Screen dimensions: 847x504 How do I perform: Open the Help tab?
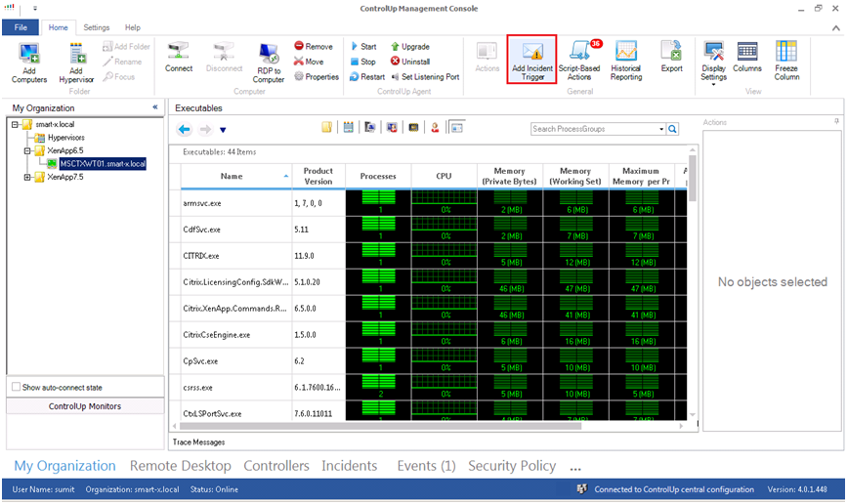(x=132, y=27)
